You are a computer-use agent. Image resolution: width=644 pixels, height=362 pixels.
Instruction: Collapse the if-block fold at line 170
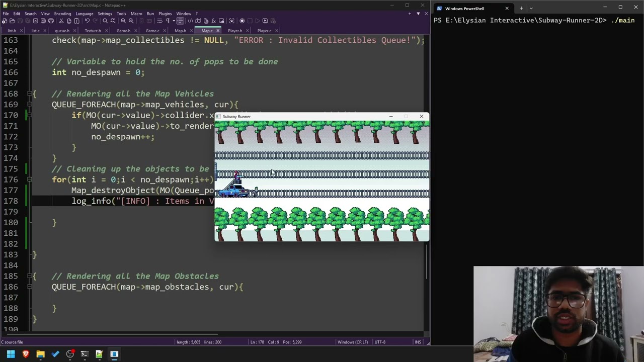point(29,115)
